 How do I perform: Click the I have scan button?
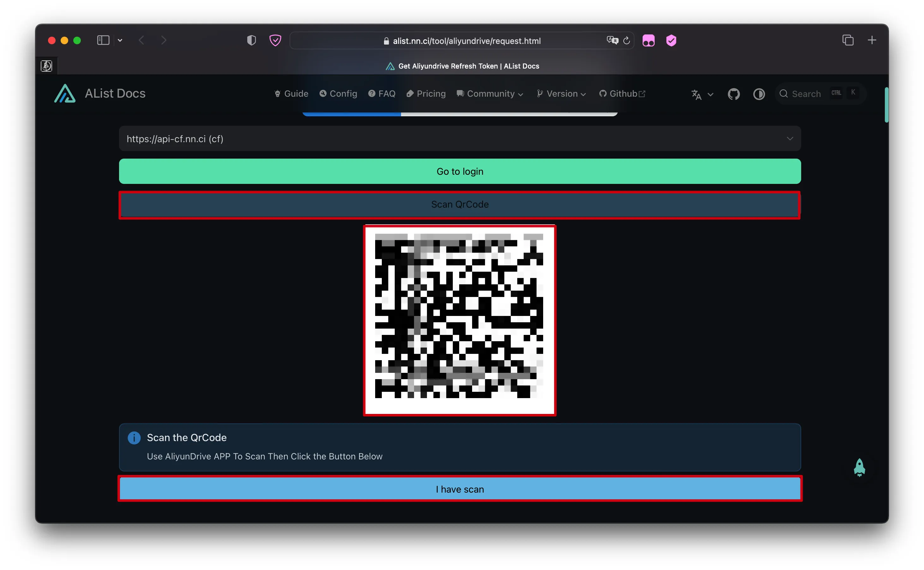459,489
